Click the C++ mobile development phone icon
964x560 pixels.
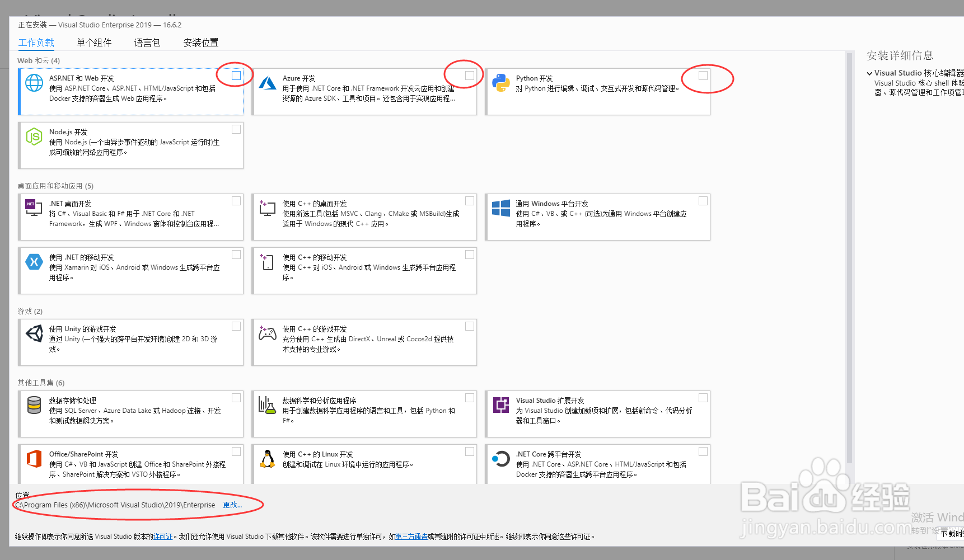[267, 262]
